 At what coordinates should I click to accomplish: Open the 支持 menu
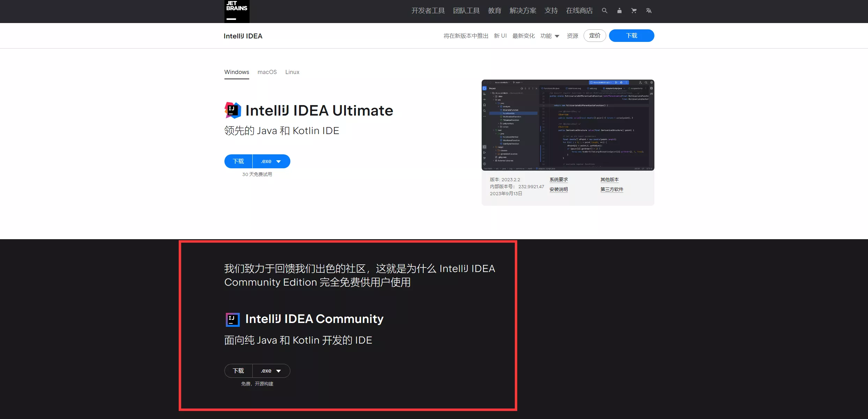551,10
